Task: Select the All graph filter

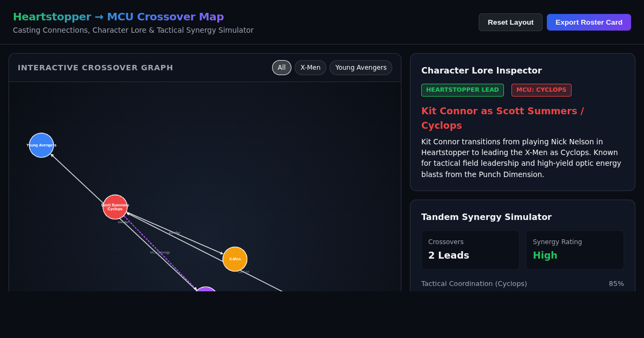Action: coord(282,68)
